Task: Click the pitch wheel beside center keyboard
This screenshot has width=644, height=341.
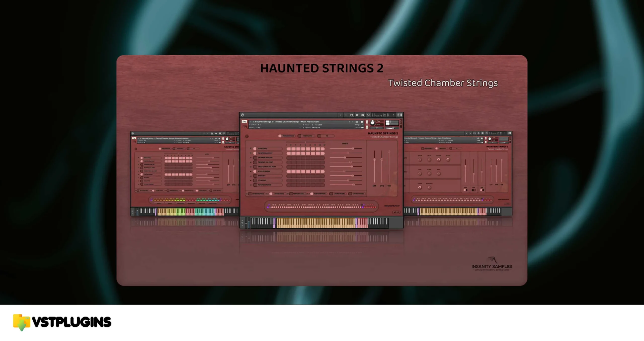Action: pos(246,223)
